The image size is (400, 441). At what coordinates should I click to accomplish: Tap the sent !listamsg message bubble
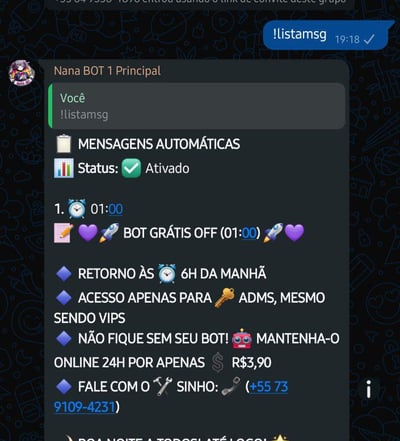pos(328,35)
